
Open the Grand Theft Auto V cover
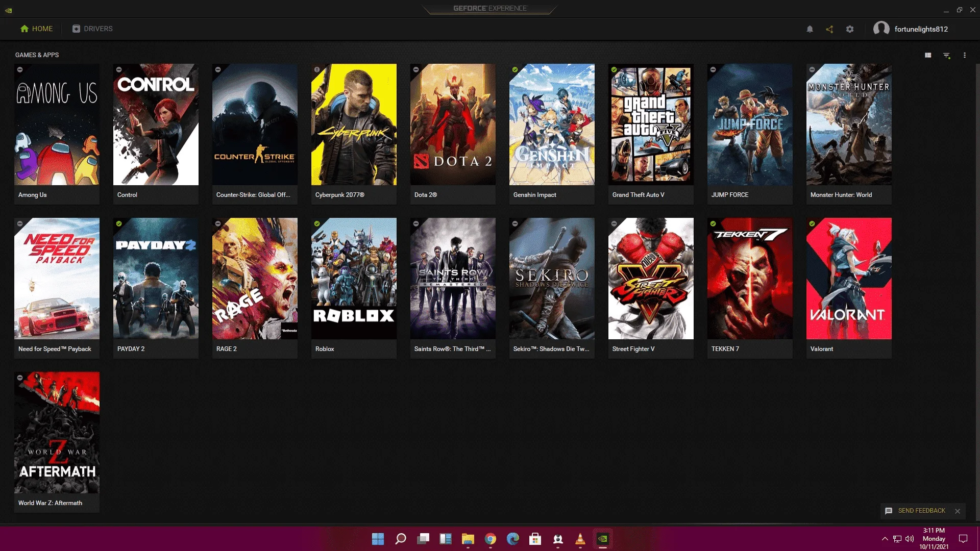pos(651,124)
